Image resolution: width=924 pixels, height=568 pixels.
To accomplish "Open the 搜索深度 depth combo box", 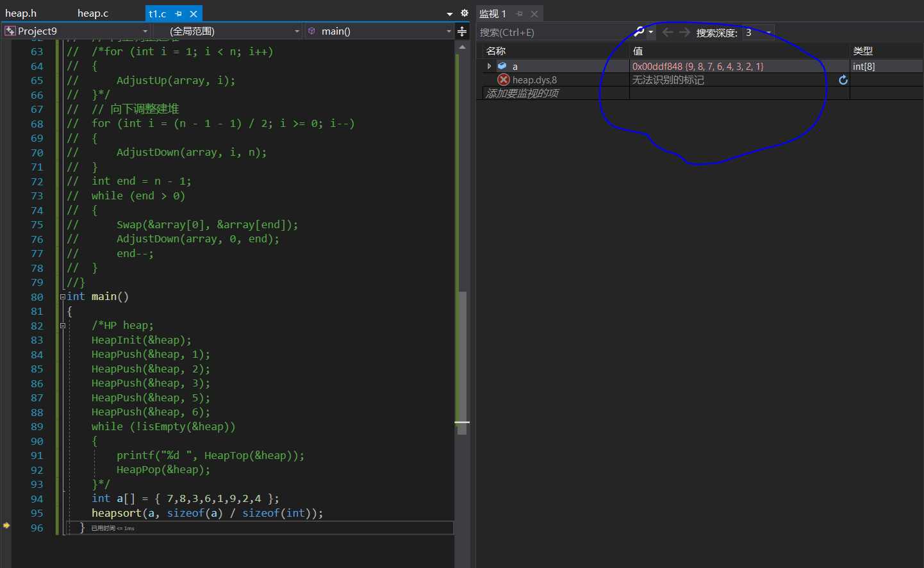I will 759,32.
